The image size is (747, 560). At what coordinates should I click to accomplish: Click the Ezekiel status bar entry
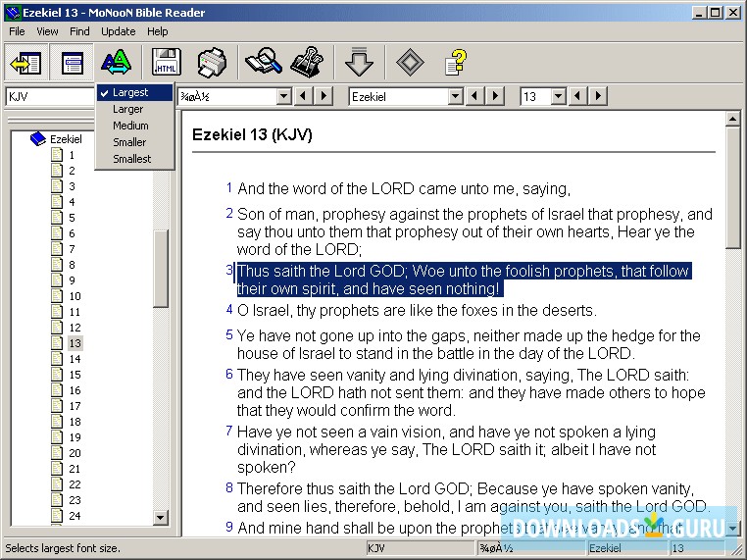tap(627, 548)
